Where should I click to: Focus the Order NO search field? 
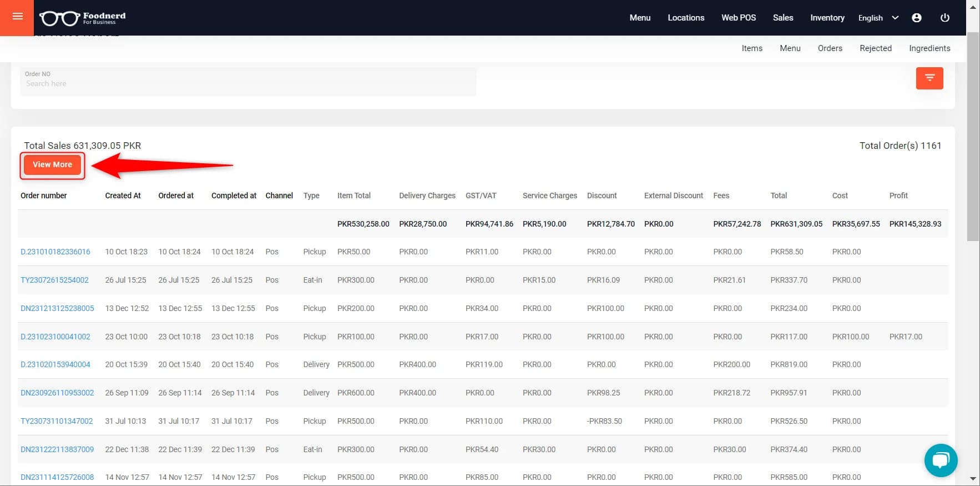248,81
